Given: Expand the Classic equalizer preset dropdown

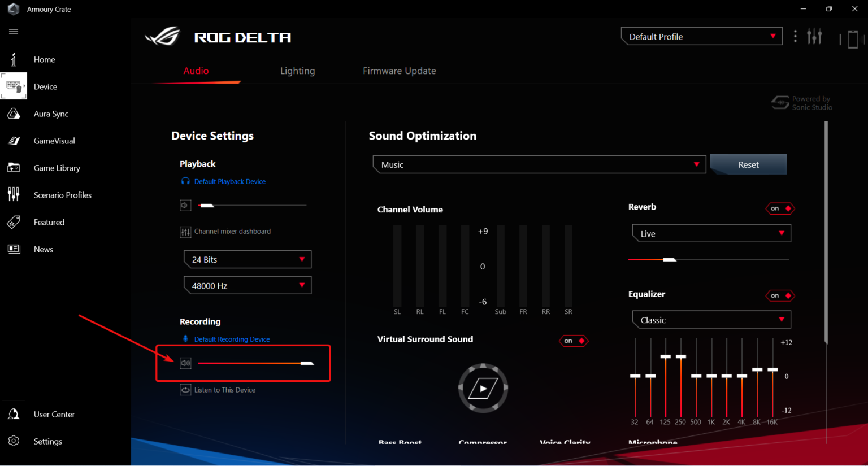Looking at the screenshot, I should click(x=710, y=319).
